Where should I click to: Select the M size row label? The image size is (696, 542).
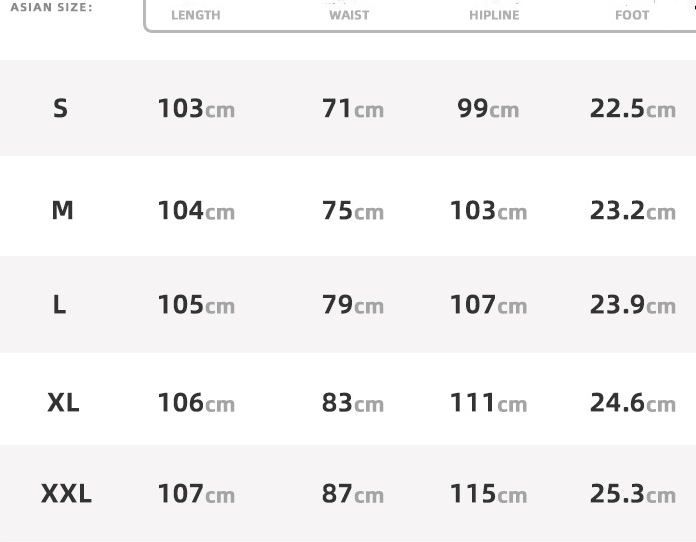point(62,210)
